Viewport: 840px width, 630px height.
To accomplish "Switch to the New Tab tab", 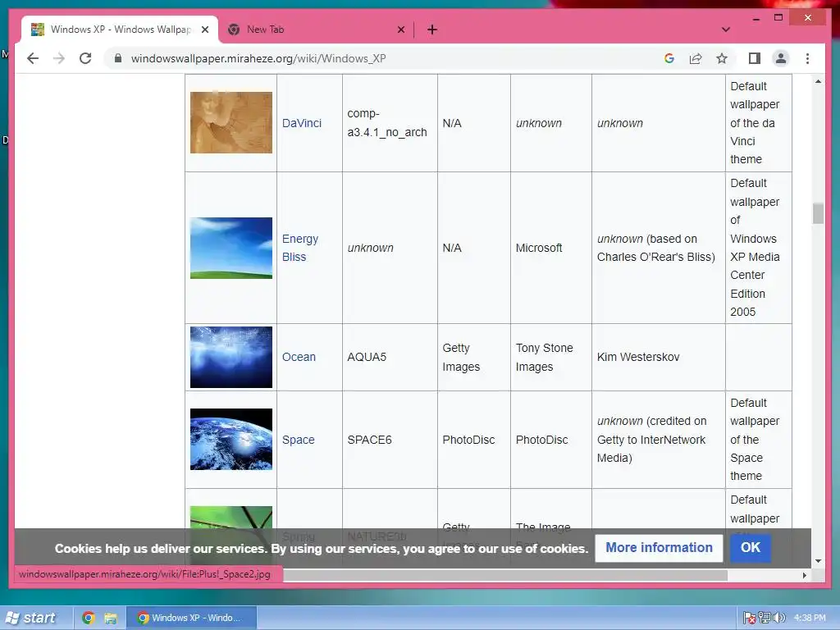I will click(316, 30).
